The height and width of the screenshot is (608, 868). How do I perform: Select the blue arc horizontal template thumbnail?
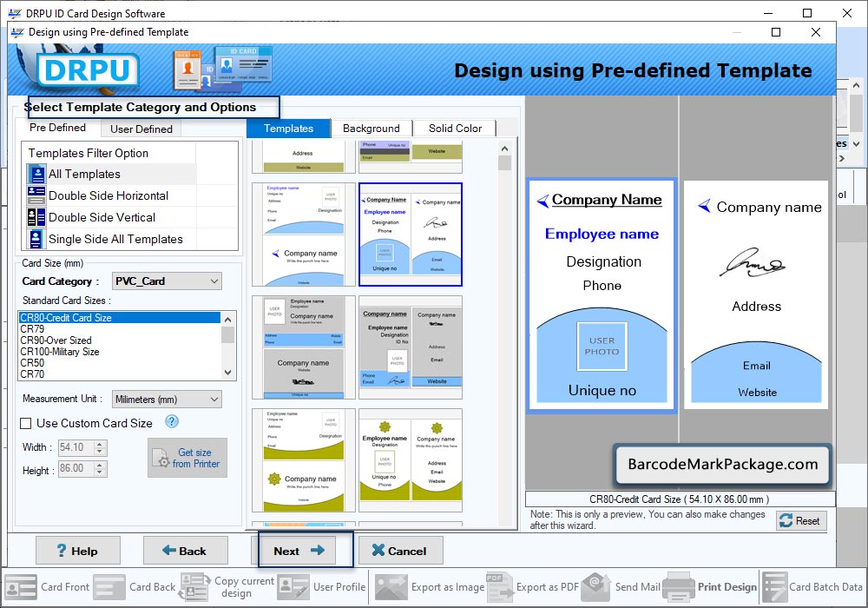tap(303, 235)
